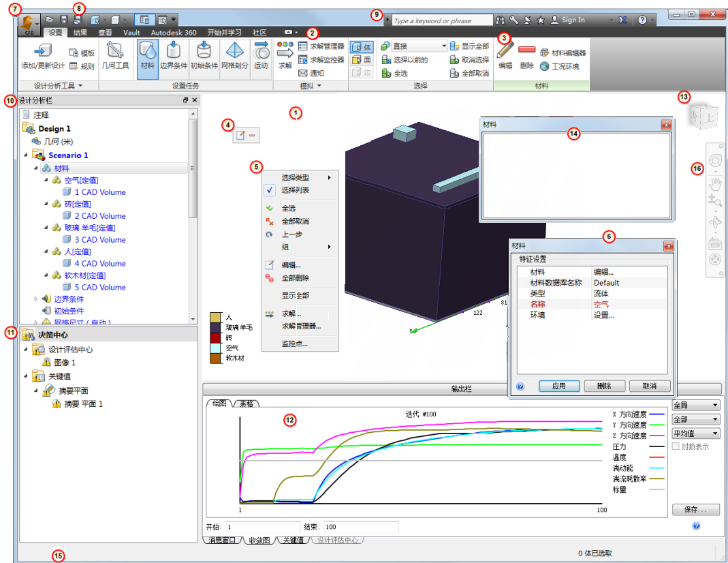The width and height of the screenshot is (728, 563).
Task: Open 选择类型 submenu in context menu
Action: point(300,177)
